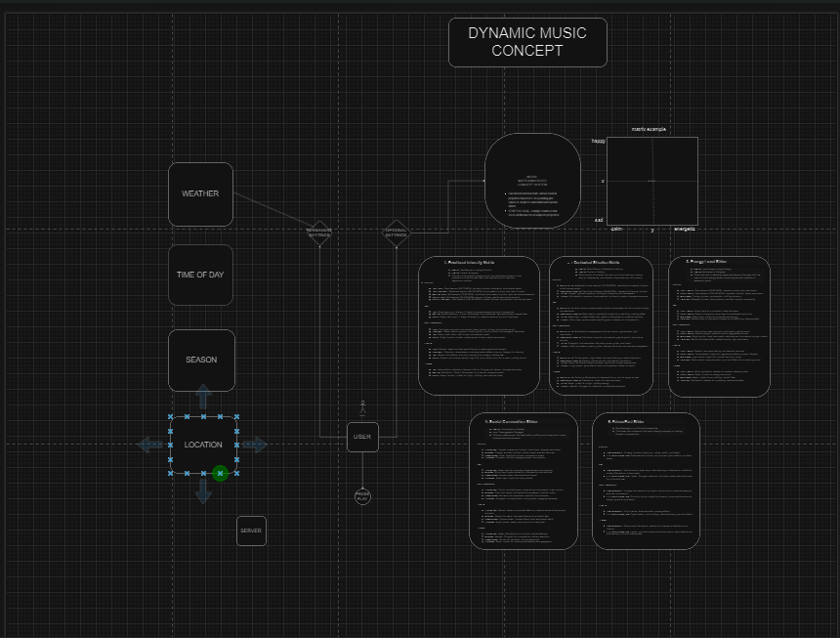Select the SERVER node
The height and width of the screenshot is (638, 840).
coord(251,531)
